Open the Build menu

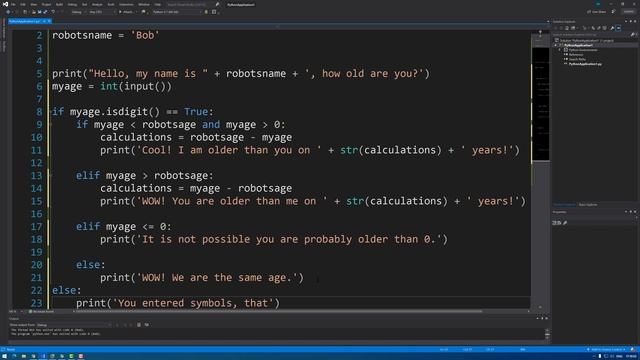(x=59, y=4)
